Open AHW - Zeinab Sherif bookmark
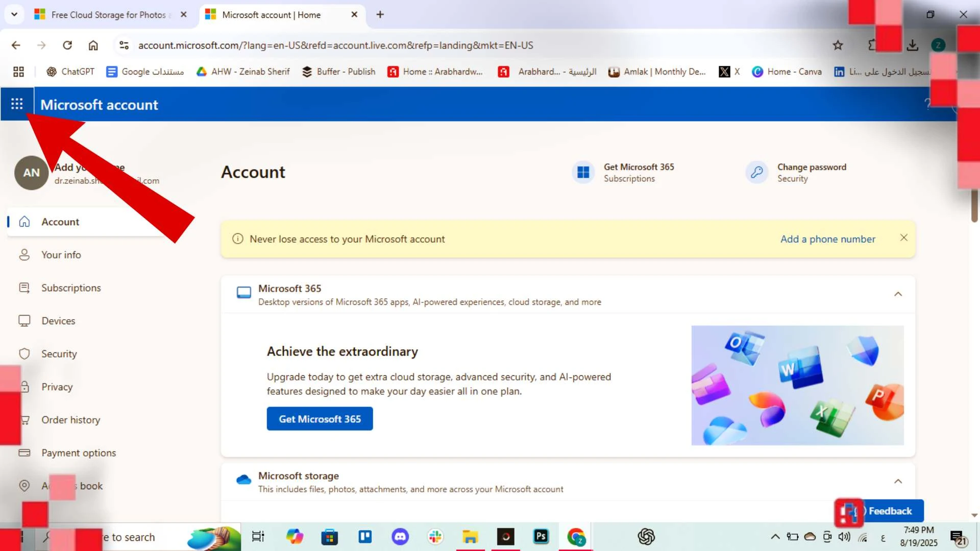This screenshot has height=551, width=980. pos(243,71)
